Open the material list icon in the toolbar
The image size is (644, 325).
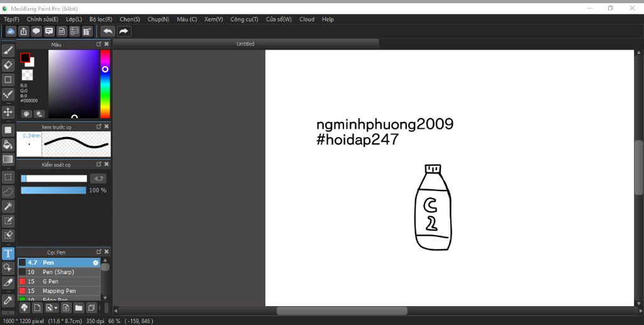pos(74,31)
